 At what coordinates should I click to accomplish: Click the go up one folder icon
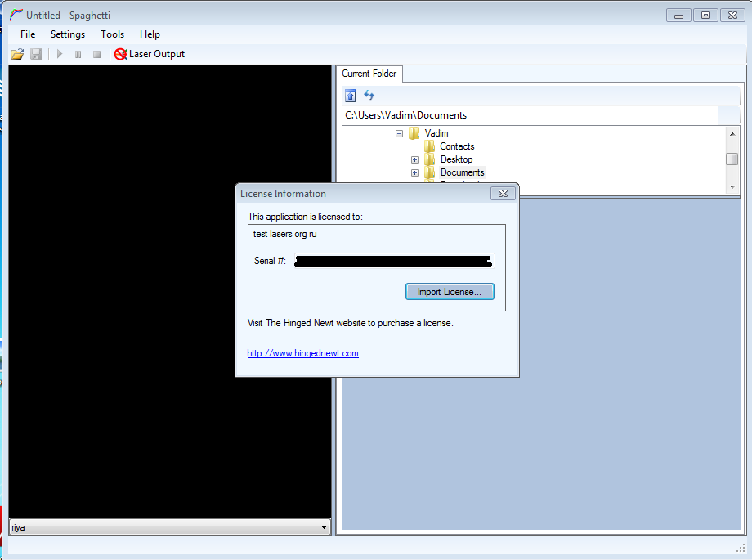pyautogui.click(x=351, y=96)
